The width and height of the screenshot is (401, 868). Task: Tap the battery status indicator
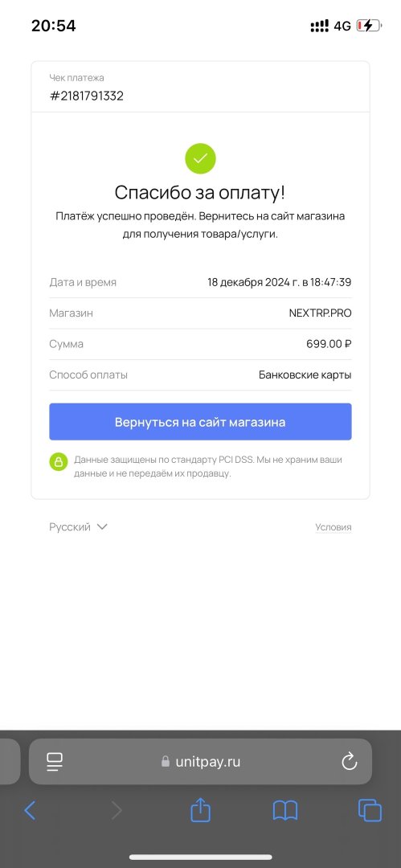(369, 26)
